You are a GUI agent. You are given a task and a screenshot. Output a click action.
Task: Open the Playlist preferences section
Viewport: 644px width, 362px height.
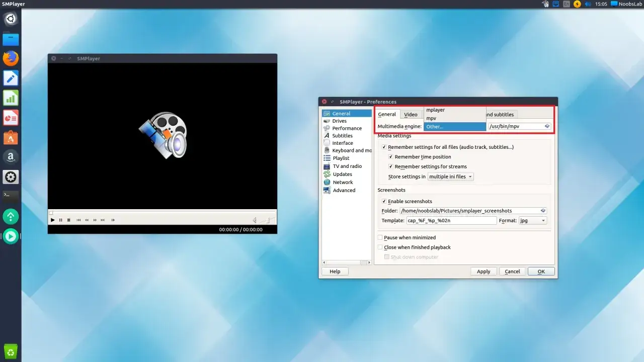pos(347,158)
